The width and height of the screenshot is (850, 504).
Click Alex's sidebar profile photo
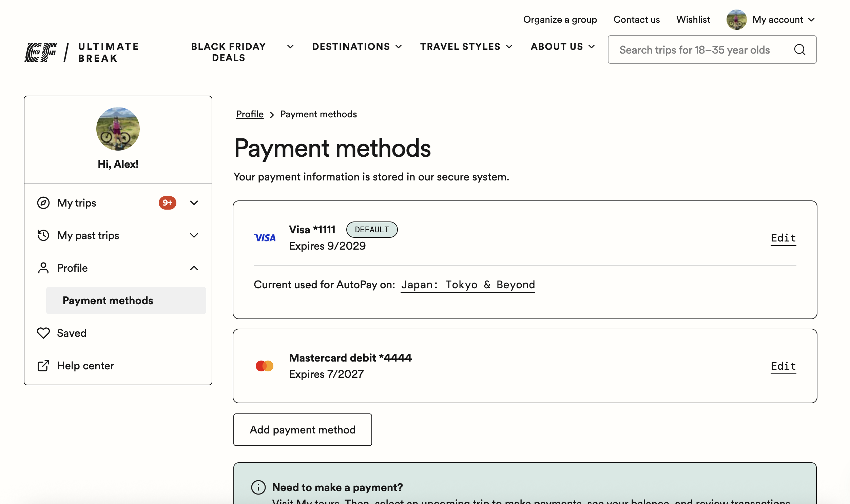(117, 129)
